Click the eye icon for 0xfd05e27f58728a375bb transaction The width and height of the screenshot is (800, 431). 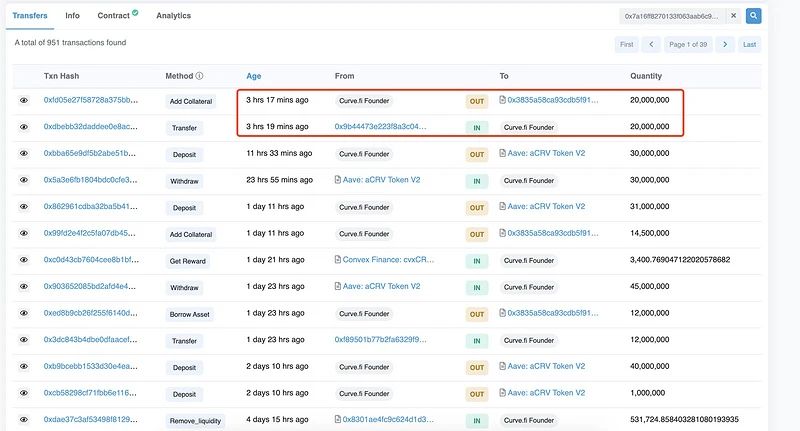point(24,100)
